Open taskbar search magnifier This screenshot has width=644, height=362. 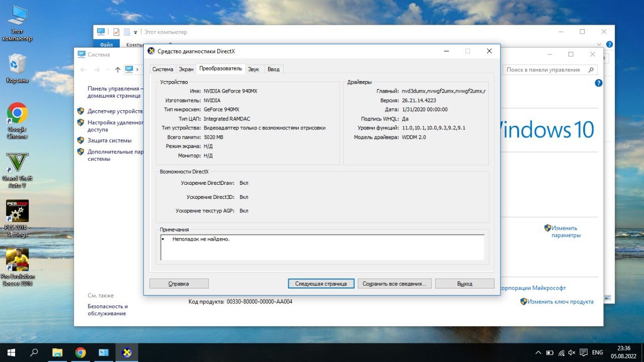tap(34, 352)
